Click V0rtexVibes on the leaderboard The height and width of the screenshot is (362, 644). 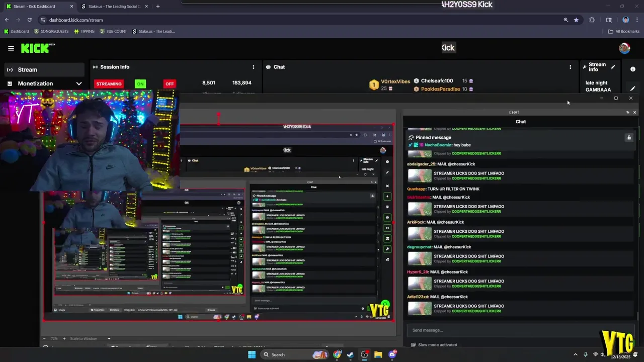pos(395,81)
